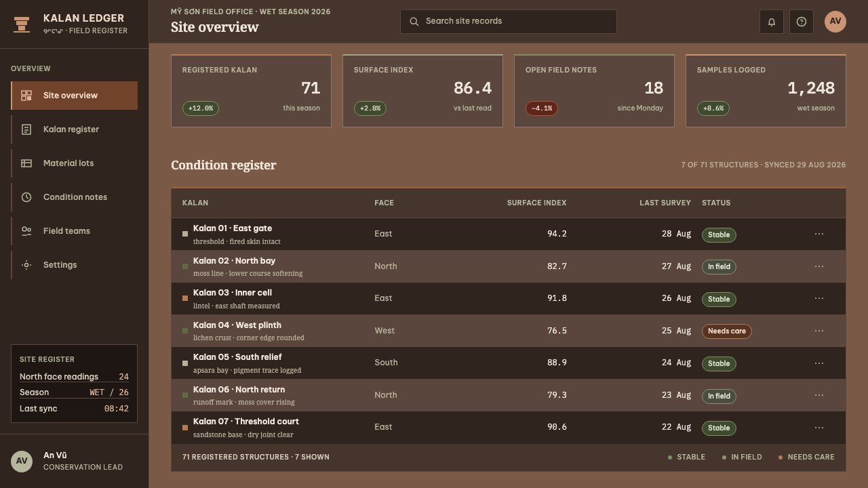This screenshot has height=488, width=868.
Task: Open row actions for Kalan 05 South relief
Action: 819,363
